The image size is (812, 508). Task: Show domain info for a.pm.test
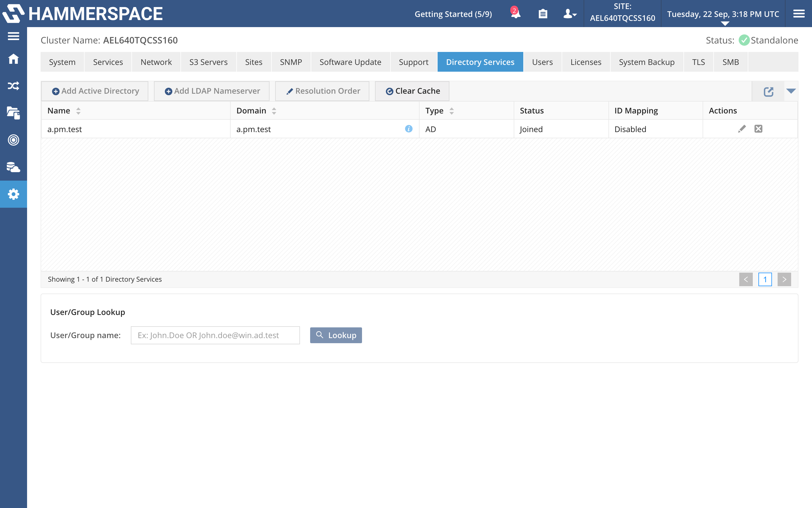(409, 129)
